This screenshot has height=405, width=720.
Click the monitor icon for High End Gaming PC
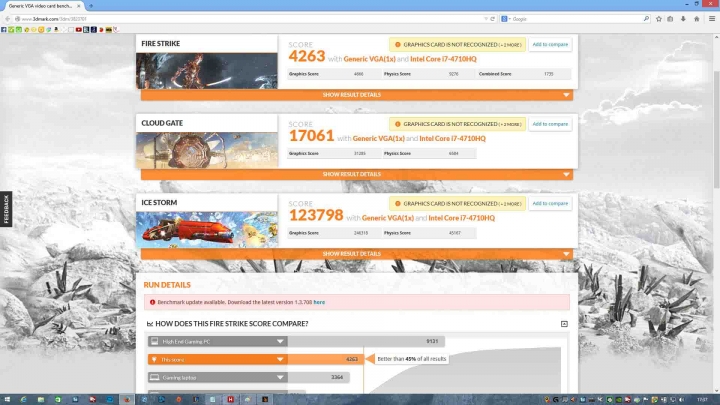click(155, 341)
